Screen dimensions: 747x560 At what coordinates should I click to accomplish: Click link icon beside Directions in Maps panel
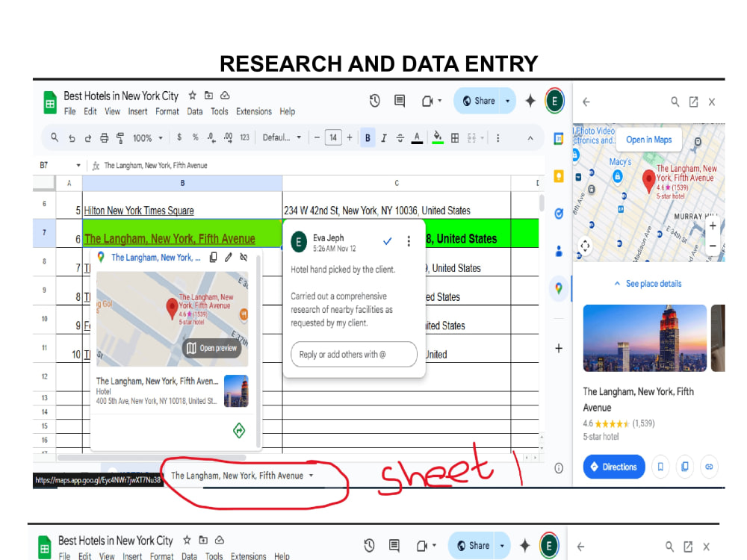point(709,467)
